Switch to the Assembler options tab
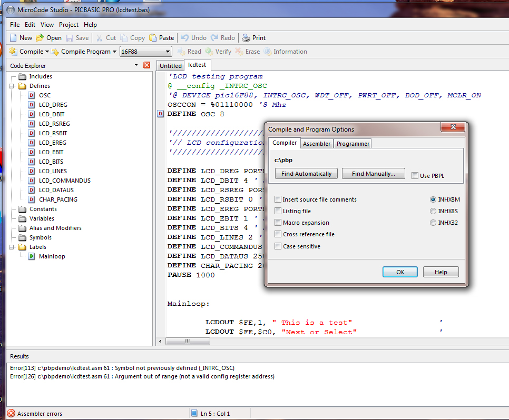Viewport: 509px width, 420px height. coord(317,144)
